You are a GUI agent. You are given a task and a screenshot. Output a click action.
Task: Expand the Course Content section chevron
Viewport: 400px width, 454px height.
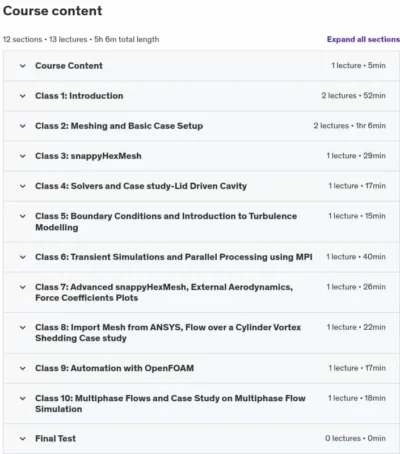(23, 66)
